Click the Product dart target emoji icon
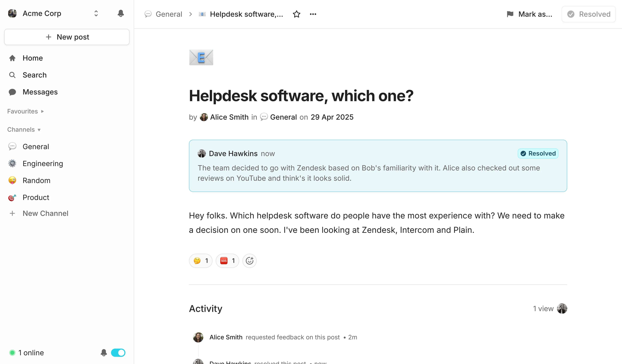The height and width of the screenshot is (364, 622). click(12, 197)
